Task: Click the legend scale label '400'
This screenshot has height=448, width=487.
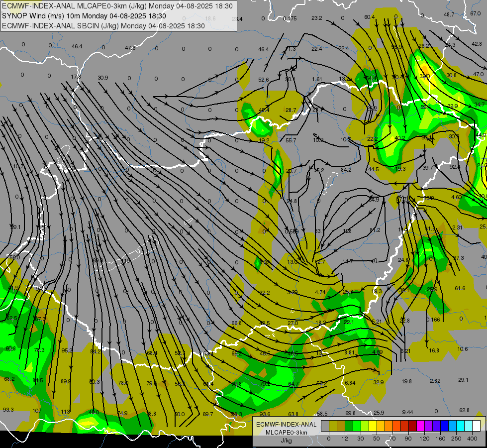Action: [472, 439]
